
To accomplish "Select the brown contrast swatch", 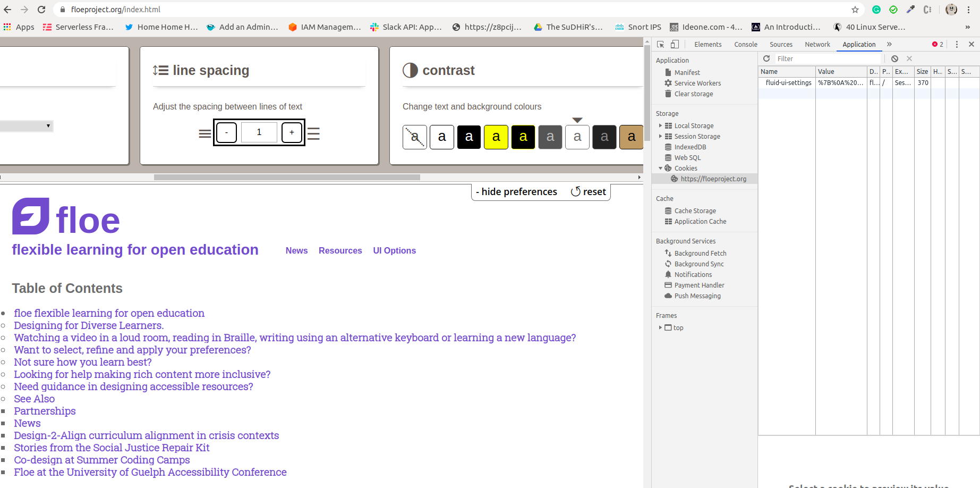I will (x=631, y=137).
